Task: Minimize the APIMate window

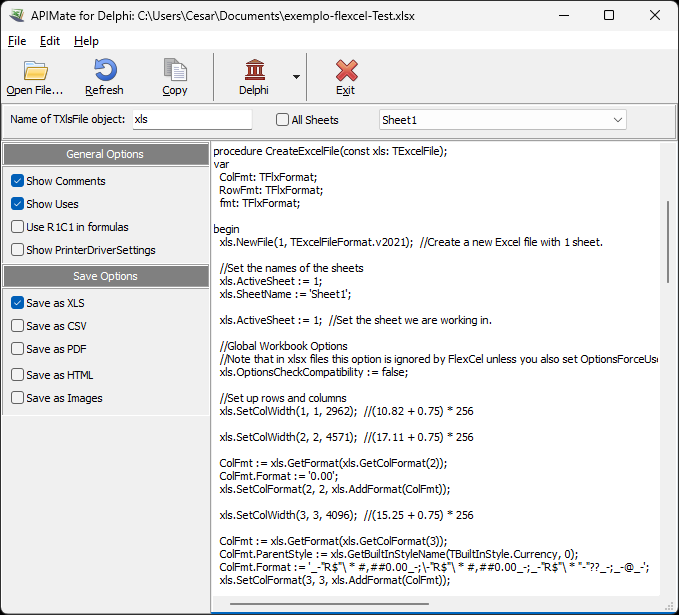Action: [564, 16]
